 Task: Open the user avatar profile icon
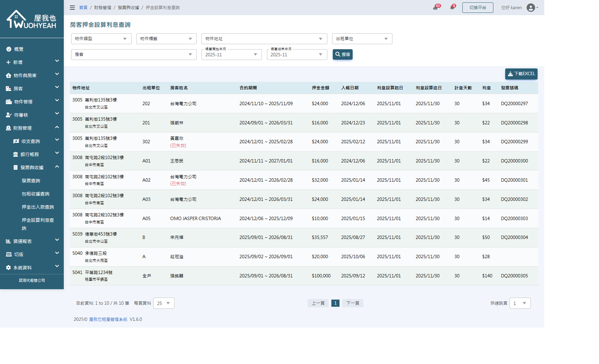pyautogui.click(x=531, y=7)
